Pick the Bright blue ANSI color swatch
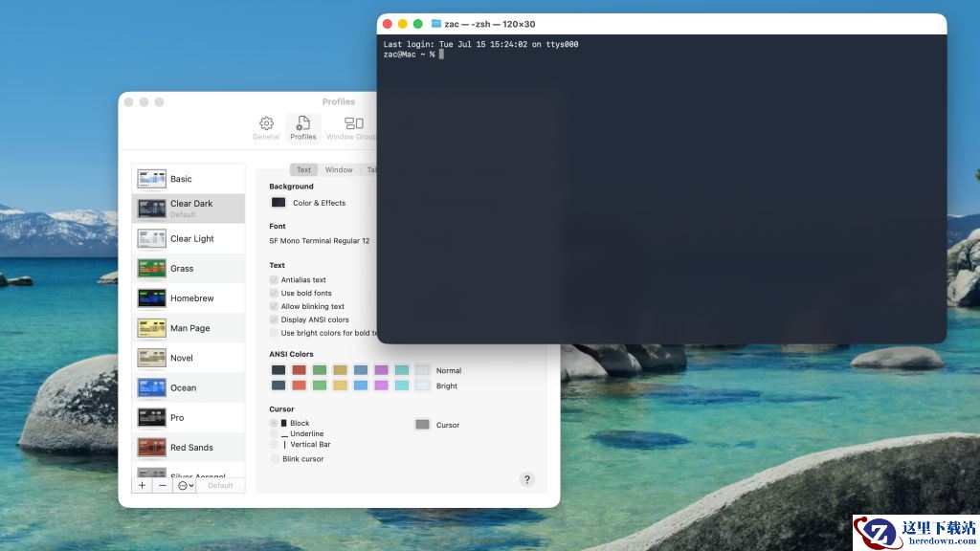Viewport: 980px width, 551px height. coord(361,386)
